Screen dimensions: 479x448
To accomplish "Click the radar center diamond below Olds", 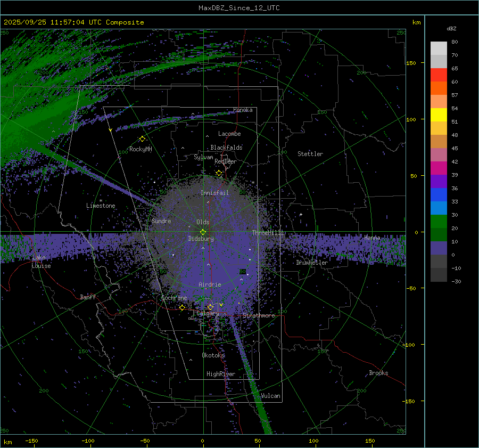I will [x=203, y=232].
